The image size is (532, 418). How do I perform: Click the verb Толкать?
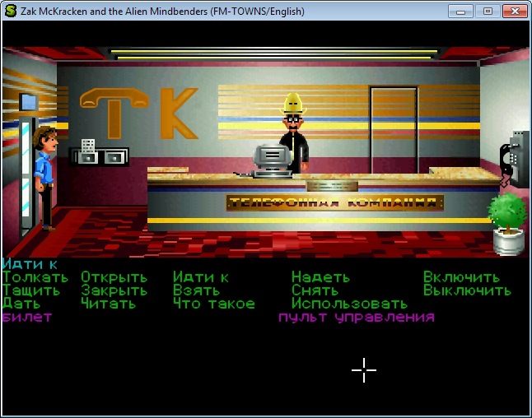point(35,277)
